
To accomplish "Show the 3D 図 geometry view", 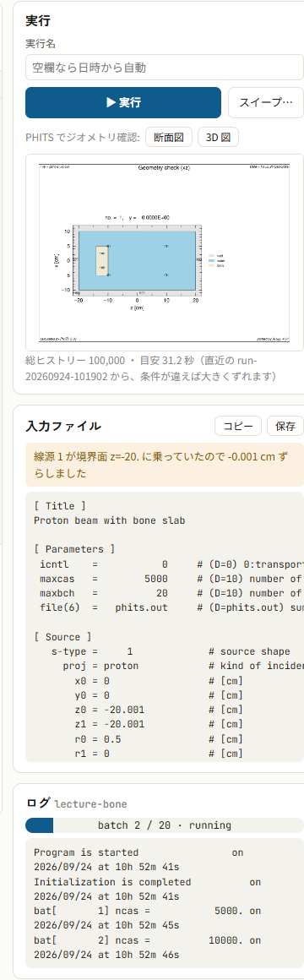I will click(218, 138).
